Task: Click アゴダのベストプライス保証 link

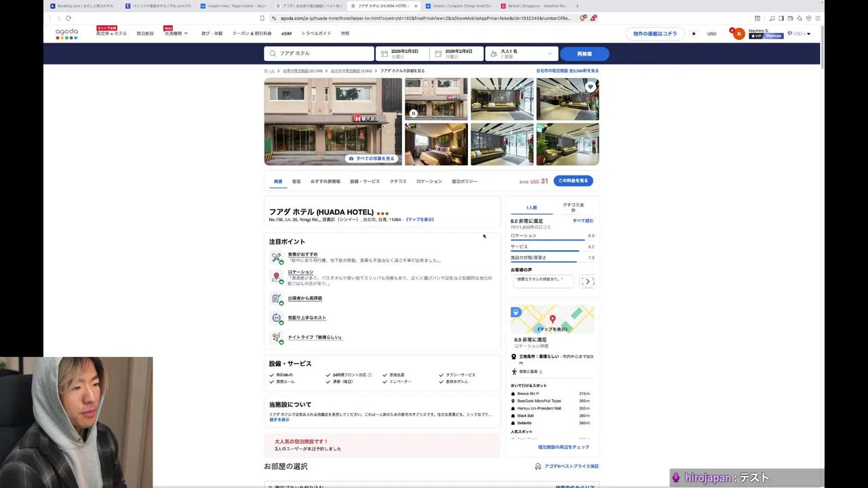Action: point(572,466)
